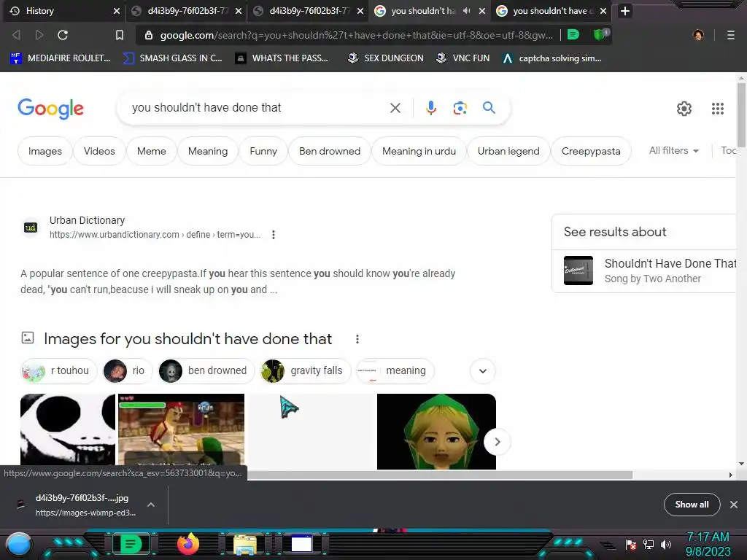Open the Ben drowned elf face thumbnail
Screen dimensions: 747x560
pyautogui.click(x=436, y=432)
